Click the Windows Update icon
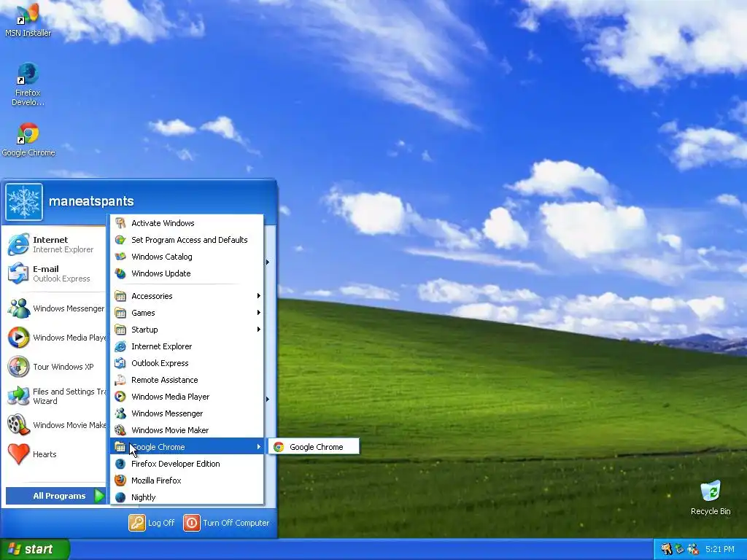Screen dimensions: 747x560 [x=120, y=273]
